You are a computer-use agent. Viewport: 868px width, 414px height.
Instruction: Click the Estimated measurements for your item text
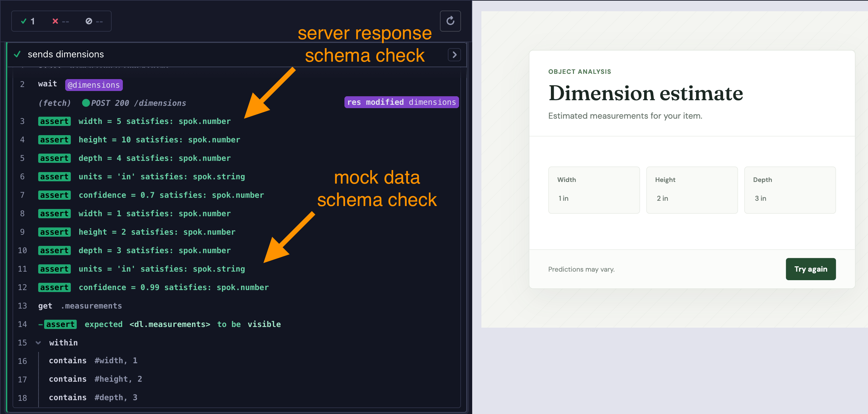[625, 116]
